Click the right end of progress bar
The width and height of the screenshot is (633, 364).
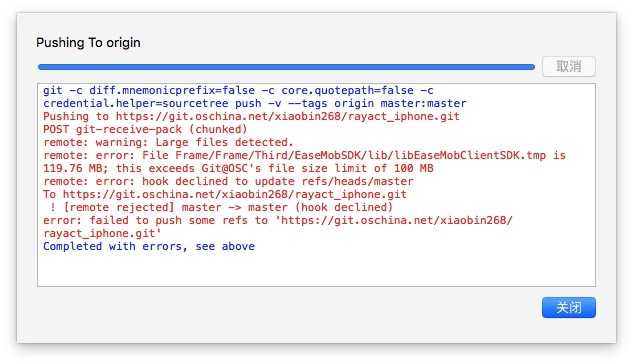(x=532, y=67)
